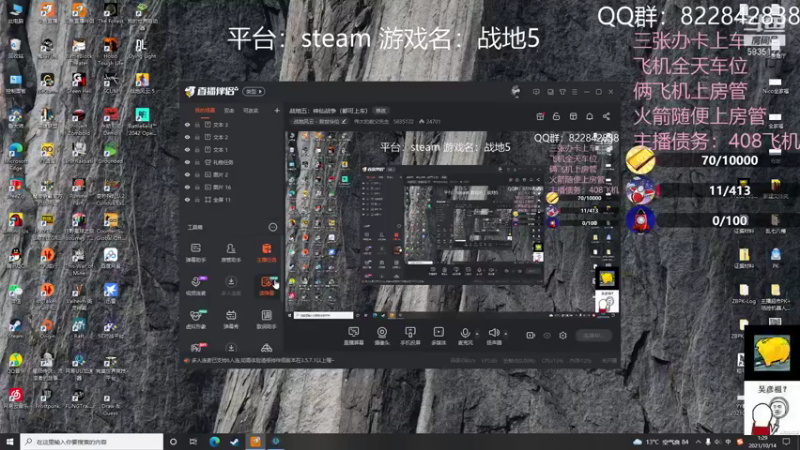Open the Green Hell desktop shortcut
Viewport: 800px width, 450px height.
click(x=79, y=84)
